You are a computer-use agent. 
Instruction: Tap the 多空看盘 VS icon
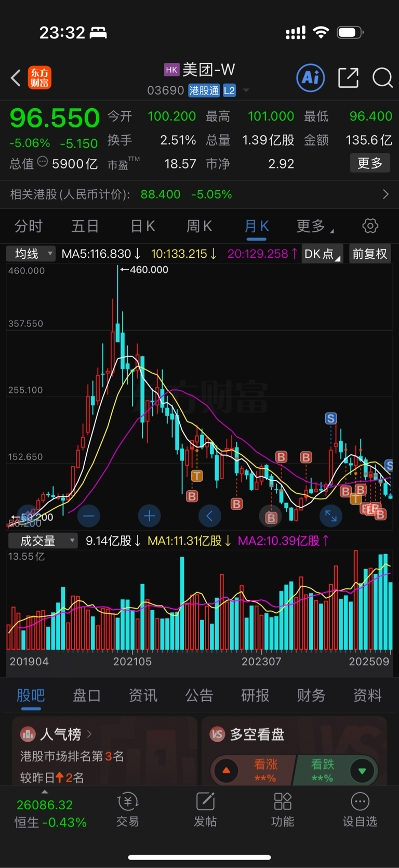[217, 734]
